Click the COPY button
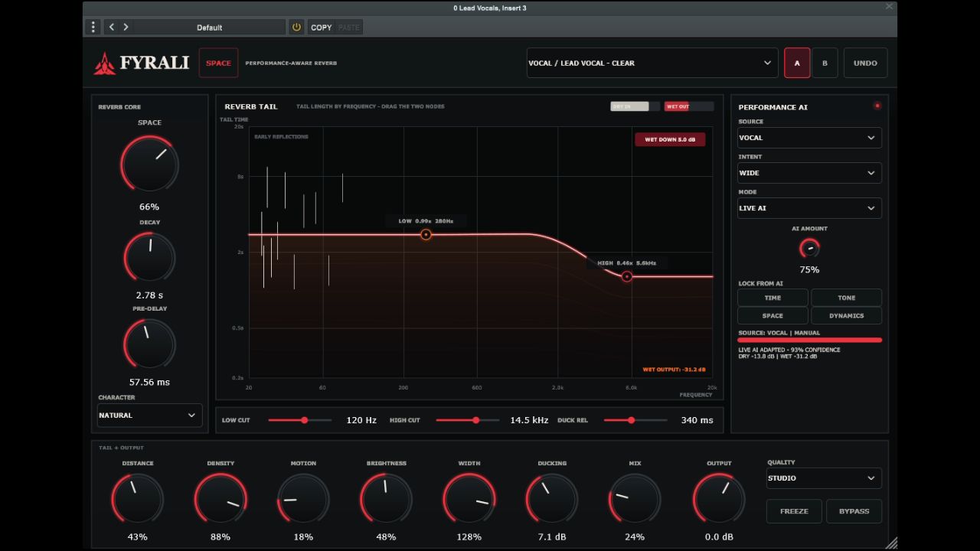Screen dimensions: 980x551 pyautogui.click(x=322, y=27)
